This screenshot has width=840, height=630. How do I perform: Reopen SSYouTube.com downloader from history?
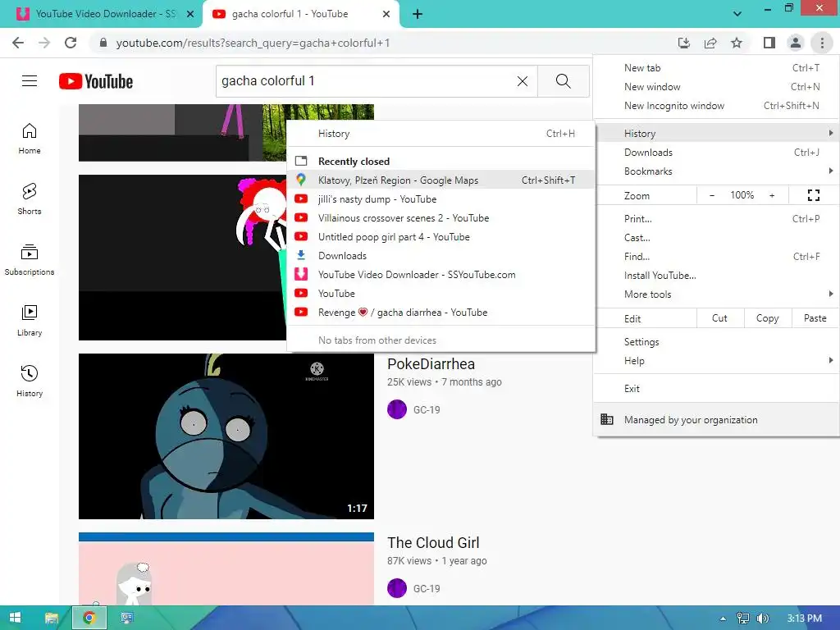point(441,275)
